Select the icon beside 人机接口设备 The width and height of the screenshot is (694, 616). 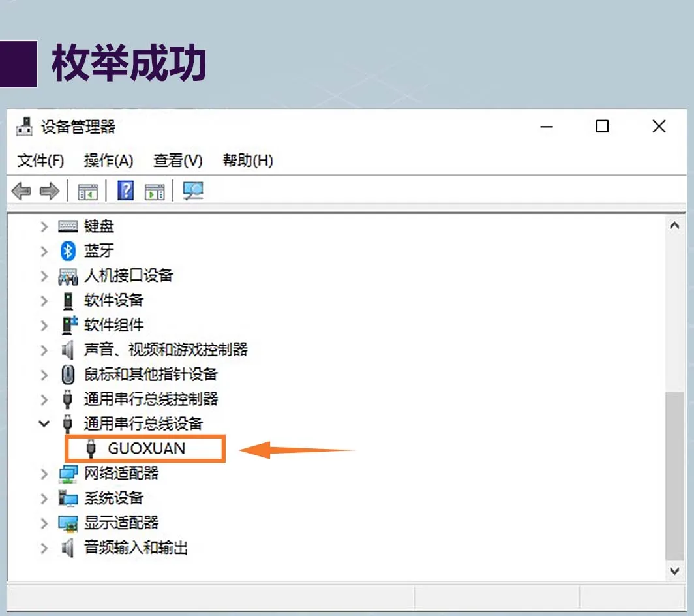68,276
